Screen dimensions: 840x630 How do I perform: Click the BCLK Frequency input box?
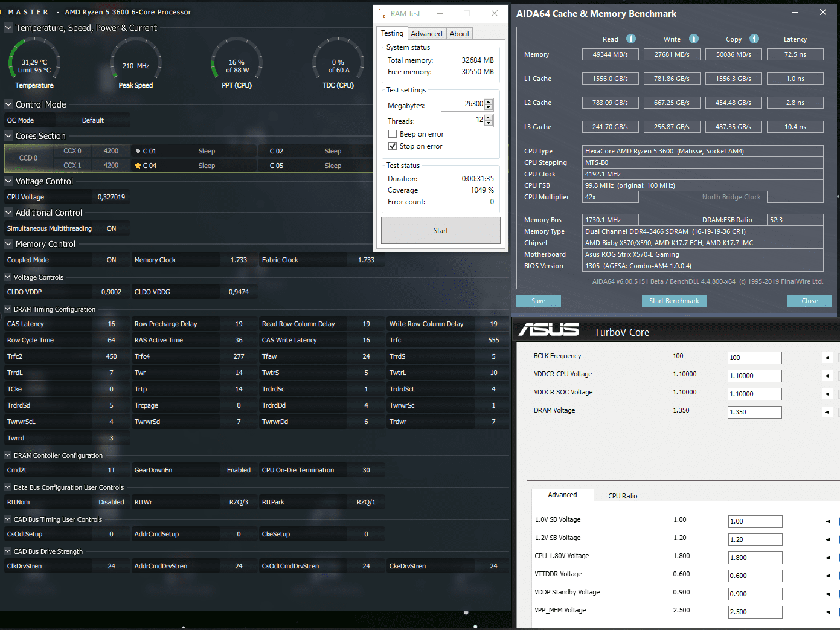coord(755,358)
